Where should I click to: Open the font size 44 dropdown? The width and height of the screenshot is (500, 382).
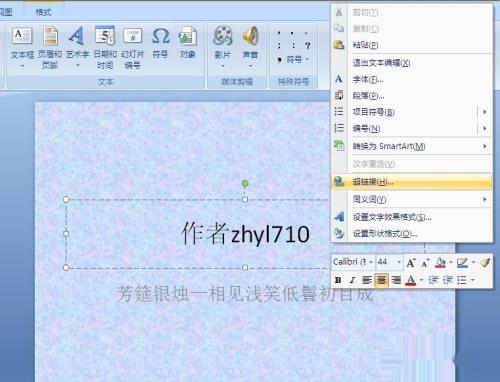(399, 262)
